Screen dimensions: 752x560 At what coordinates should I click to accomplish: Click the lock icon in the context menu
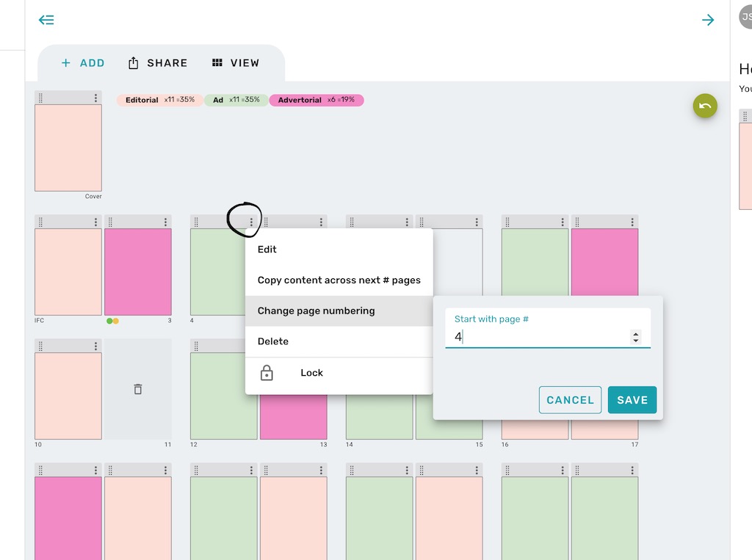(x=267, y=373)
